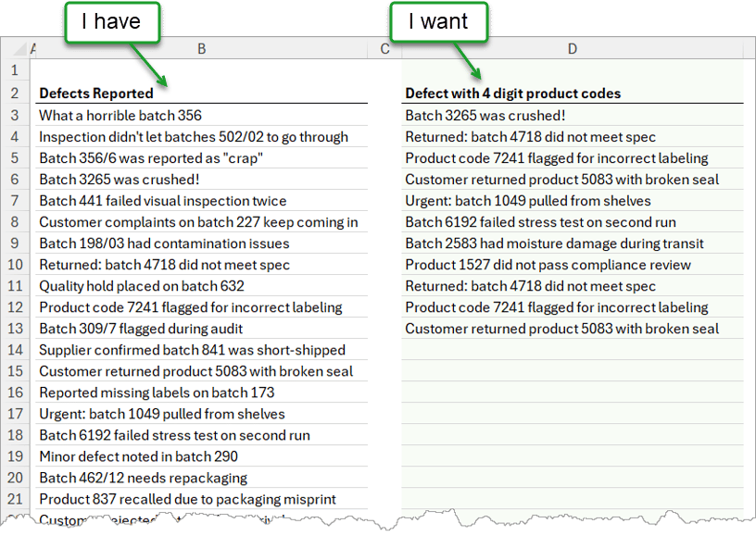Select column B header
Viewport: 756px width, 536px height.
[201, 49]
